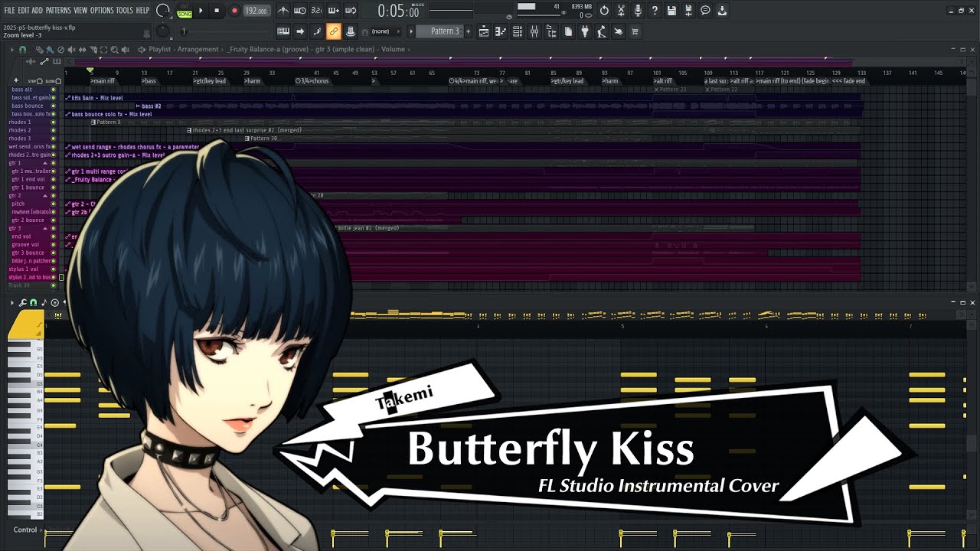Mute the rhodes 1 track
The width and height of the screenshot is (980, 551).
tap(53, 122)
